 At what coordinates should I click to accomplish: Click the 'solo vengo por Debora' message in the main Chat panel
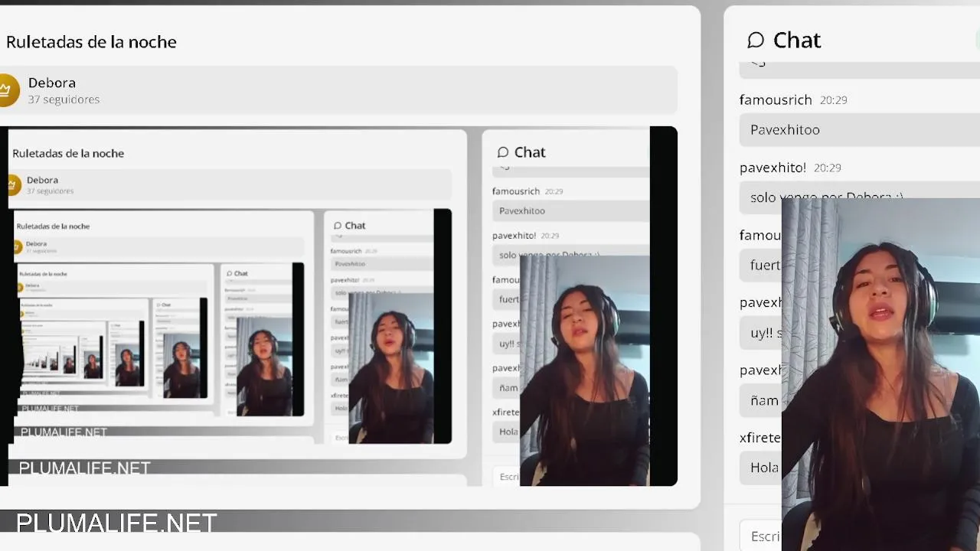[860, 197]
